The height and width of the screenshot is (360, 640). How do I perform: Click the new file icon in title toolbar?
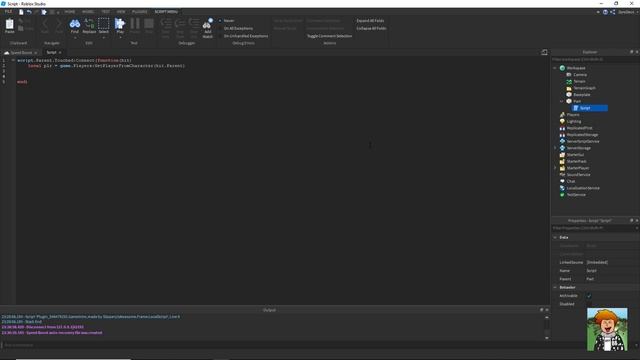21,12
